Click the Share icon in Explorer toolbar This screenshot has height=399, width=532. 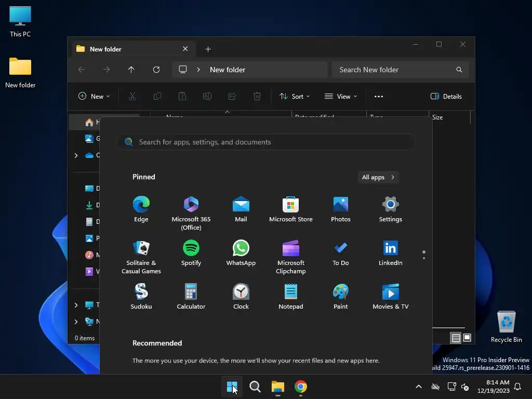tap(232, 96)
